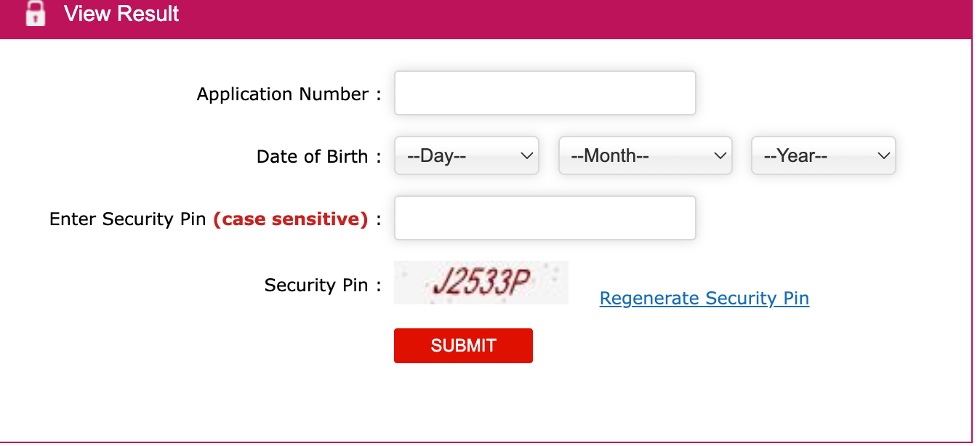The height and width of the screenshot is (446, 980).
Task: Open the Day dropdown
Action: (x=466, y=155)
